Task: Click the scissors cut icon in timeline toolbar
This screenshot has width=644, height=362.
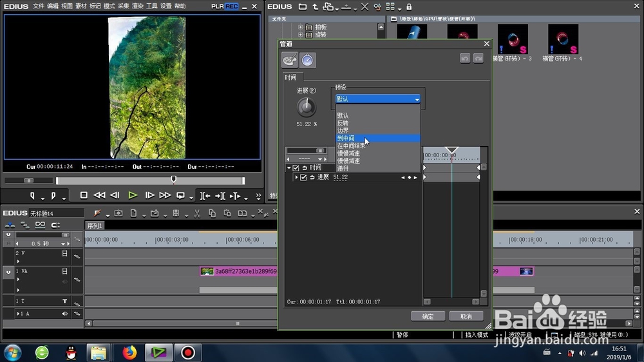Action: (196, 213)
